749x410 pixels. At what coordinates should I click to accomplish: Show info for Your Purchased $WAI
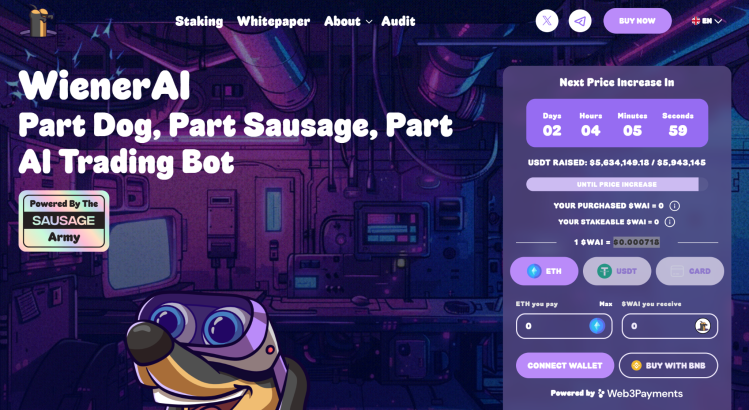click(674, 206)
